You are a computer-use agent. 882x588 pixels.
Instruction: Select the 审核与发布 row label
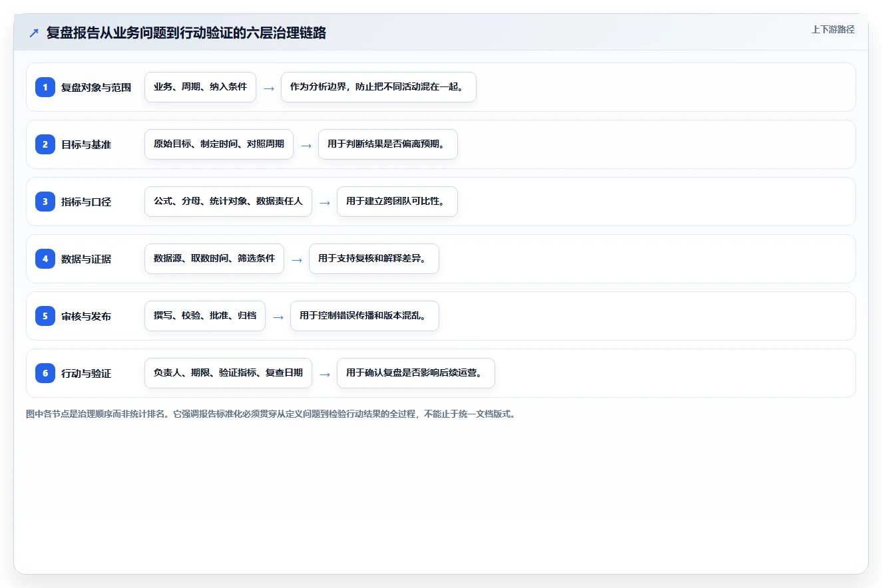[x=86, y=316]
